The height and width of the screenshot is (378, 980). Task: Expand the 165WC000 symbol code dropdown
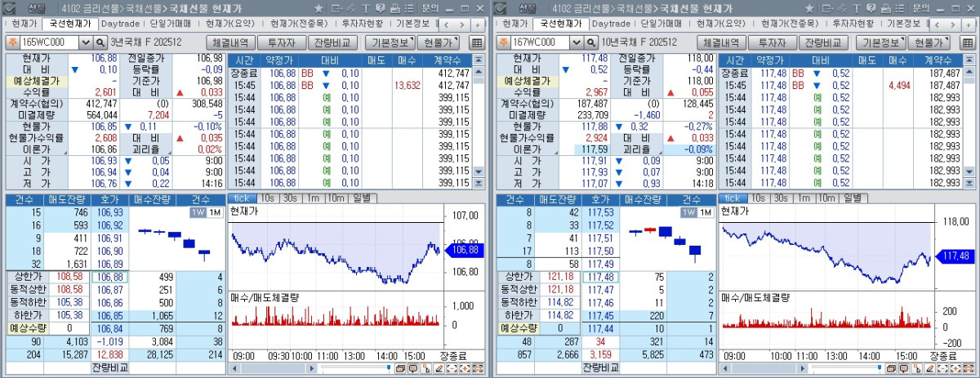tap(86, 42)
